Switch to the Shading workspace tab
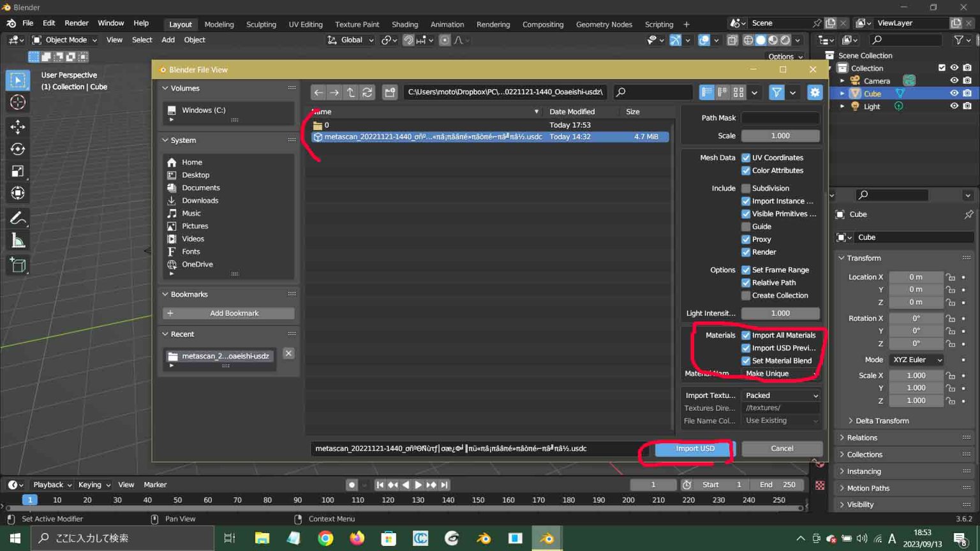The height and width of the screenshot is (551, 980). (405, 24)
